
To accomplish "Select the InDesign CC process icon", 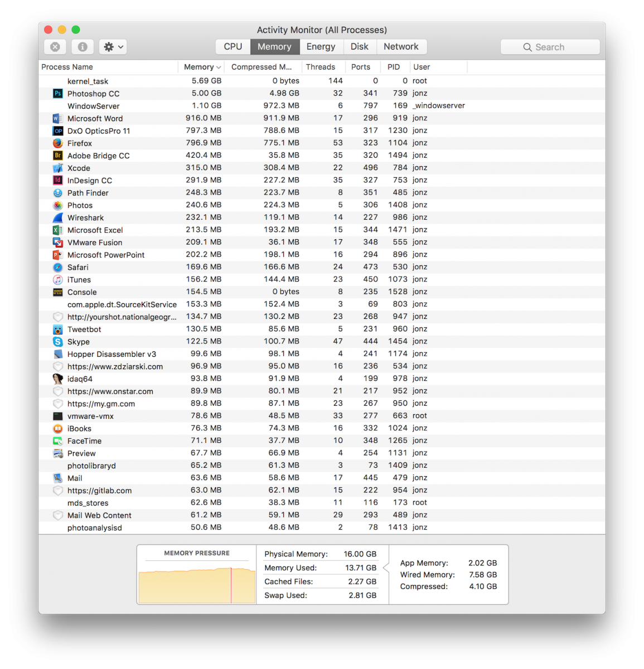I will tap(57, 180).
